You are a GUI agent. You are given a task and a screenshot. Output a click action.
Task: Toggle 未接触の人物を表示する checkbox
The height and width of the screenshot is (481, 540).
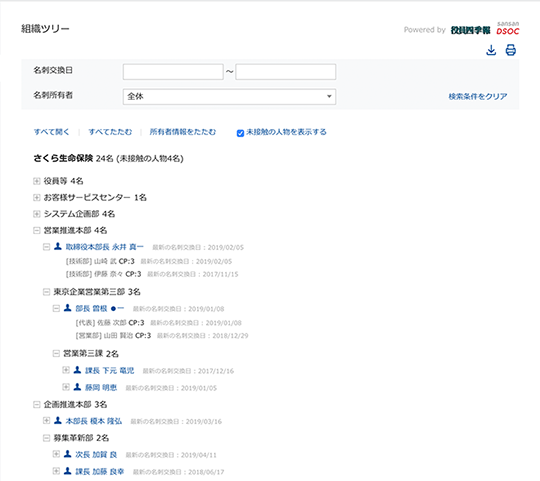coord(240,133)
